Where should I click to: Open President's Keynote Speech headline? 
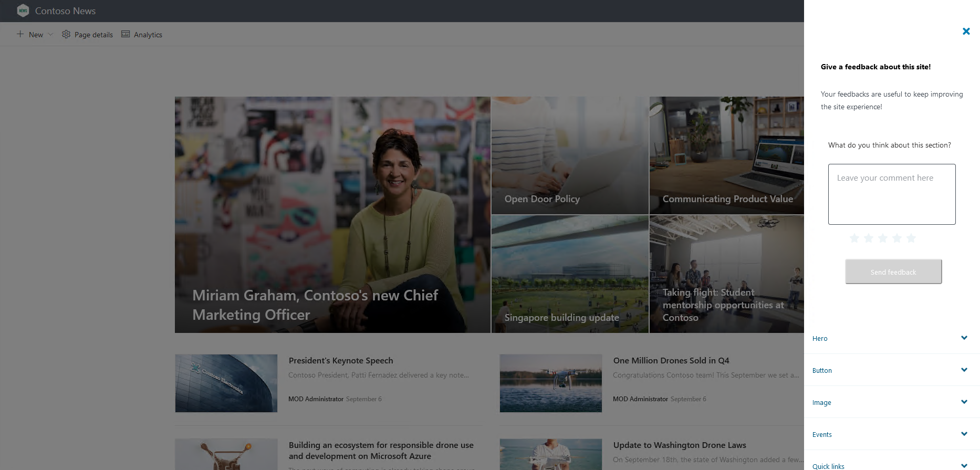(341, 361)
